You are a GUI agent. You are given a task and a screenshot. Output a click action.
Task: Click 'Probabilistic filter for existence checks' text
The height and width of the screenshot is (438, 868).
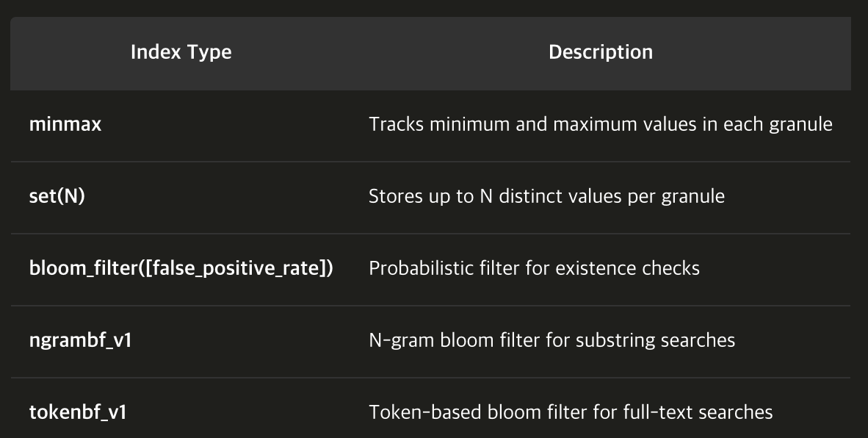[x=534, y=268]
